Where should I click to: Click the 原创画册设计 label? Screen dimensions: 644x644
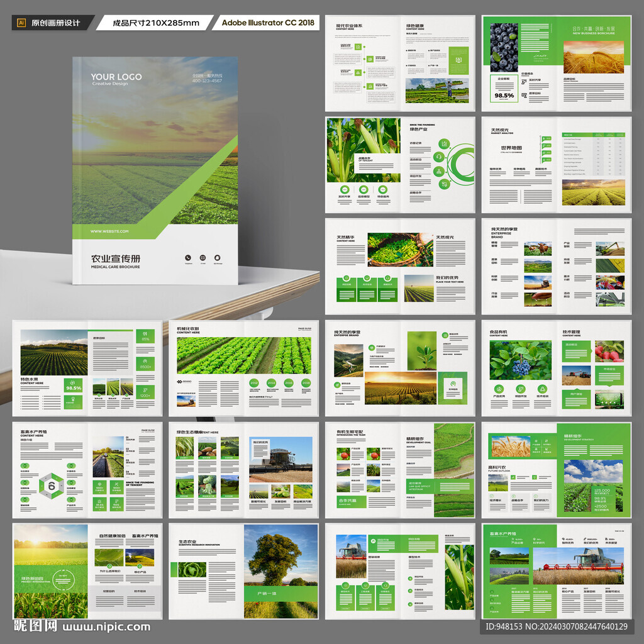point(56,23)
